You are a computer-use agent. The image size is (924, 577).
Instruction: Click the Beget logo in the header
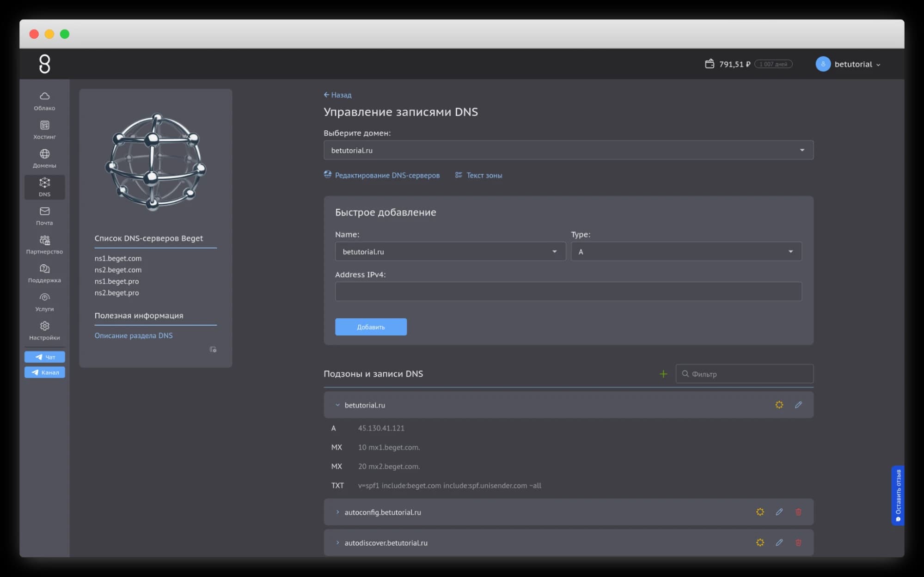coord(44,64)
